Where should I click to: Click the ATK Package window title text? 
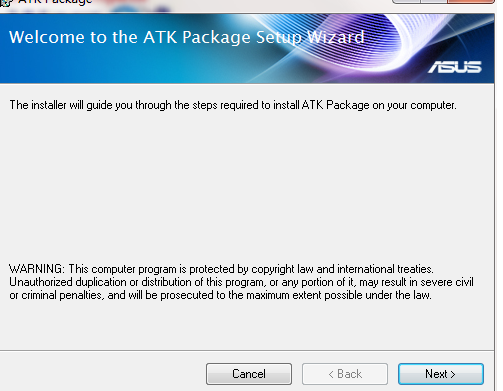[x=55, y=2]
